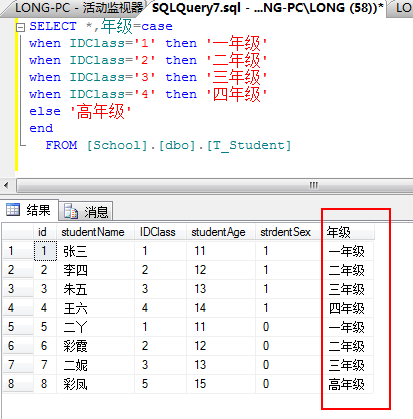Click [School] in the FROM clause
The height and width of the screenshot is (419, 413).
[117, 145]
